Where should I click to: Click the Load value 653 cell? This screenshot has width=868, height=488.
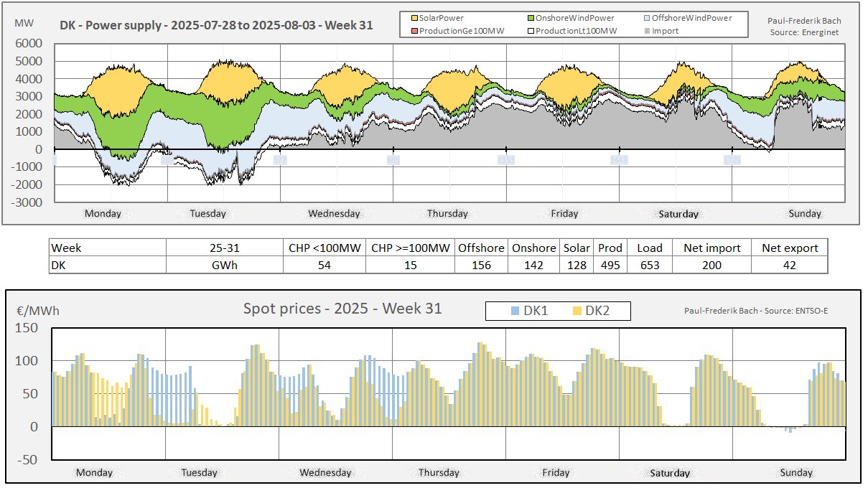649,265
